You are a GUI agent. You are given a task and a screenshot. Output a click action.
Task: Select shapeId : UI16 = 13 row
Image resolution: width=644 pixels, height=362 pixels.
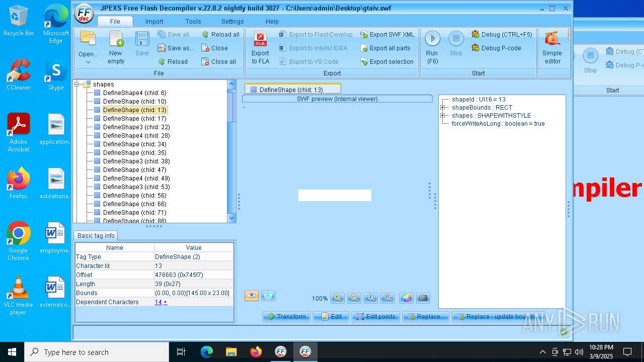(478, 100)
